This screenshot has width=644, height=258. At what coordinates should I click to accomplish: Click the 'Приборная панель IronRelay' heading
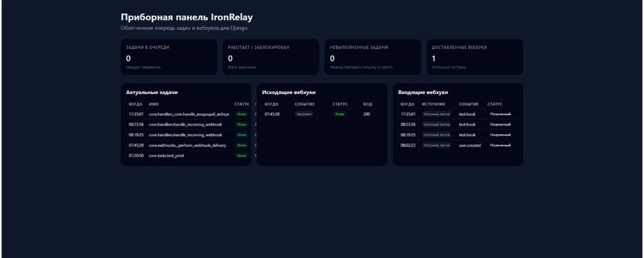[186, 17]
